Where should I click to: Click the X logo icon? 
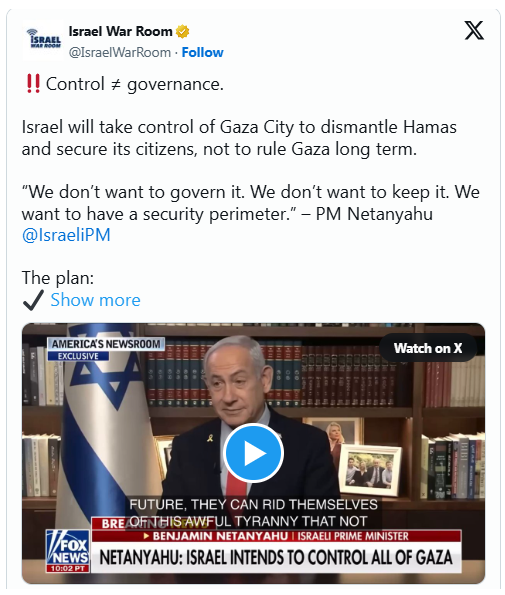474,30
